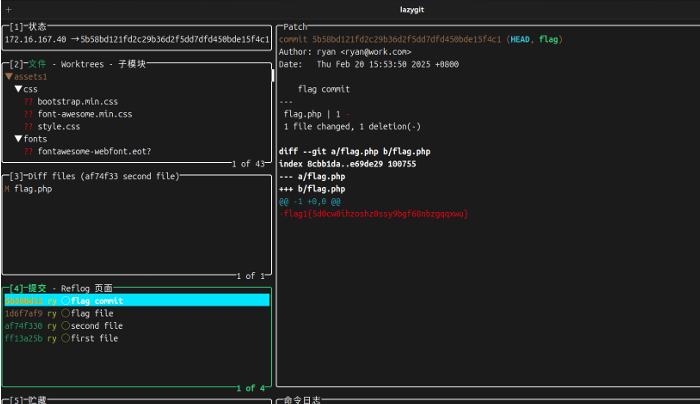Click the lazygit window title
The width and height of the screenshot is (700, 404).
(x=412, y=9)
